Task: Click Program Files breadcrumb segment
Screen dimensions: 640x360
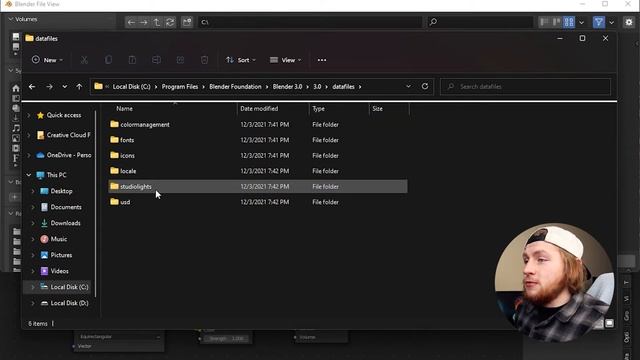Action: [180, 87]
